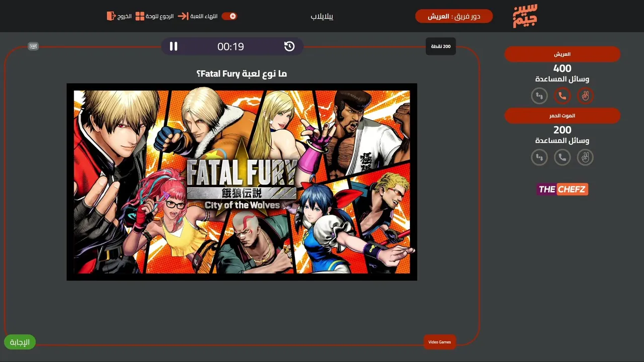Reveal the answer with green الإجابة button
Viewport: 644px width, 362px height.
[20, 342]
